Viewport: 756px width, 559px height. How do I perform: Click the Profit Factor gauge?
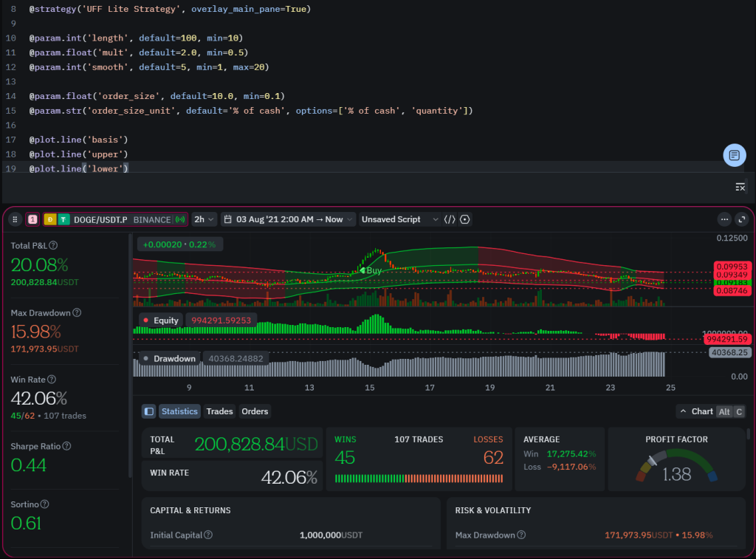click(676, 469)
